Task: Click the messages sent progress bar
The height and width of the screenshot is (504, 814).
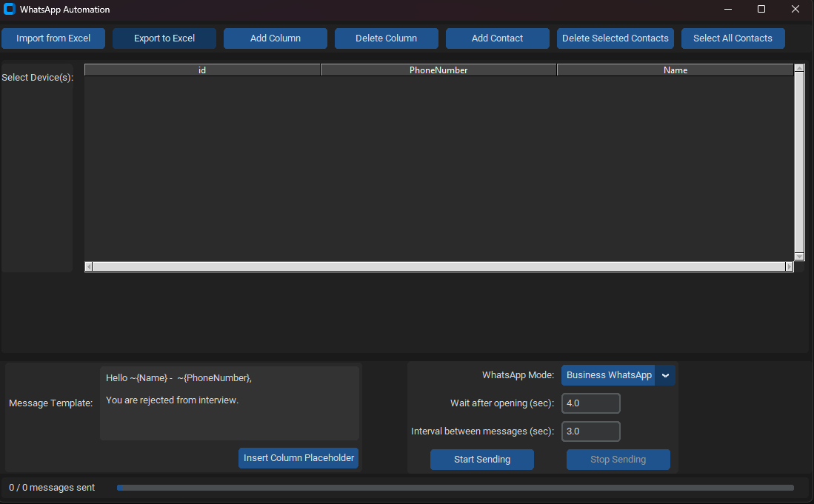Action: [456, 488]
